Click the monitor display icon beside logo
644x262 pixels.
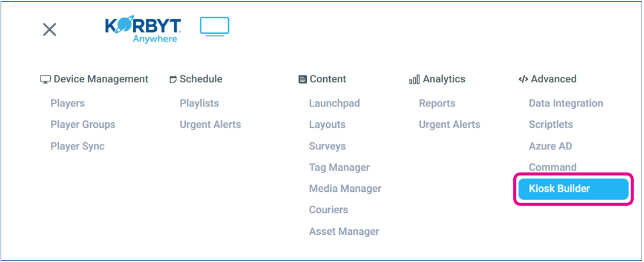(215, 27)
